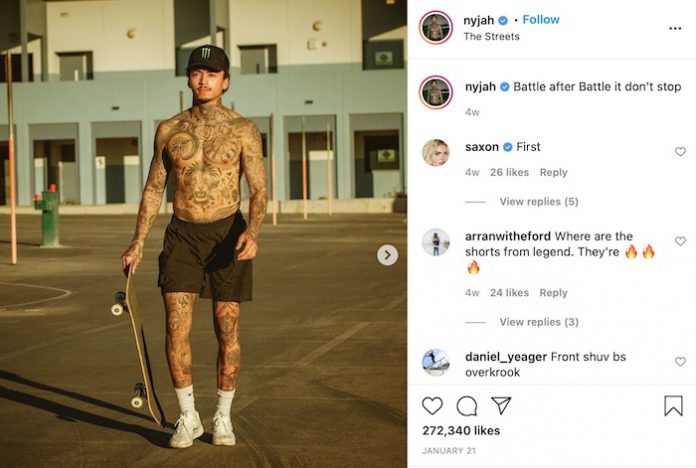Follow the nyjah account
The image size is (696, 468).
tap(541, 20)
